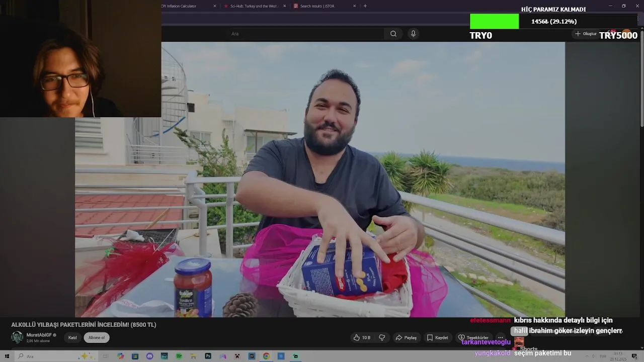Close the Sci-Hub tab
644x362 pixels.
coord(284,6)
